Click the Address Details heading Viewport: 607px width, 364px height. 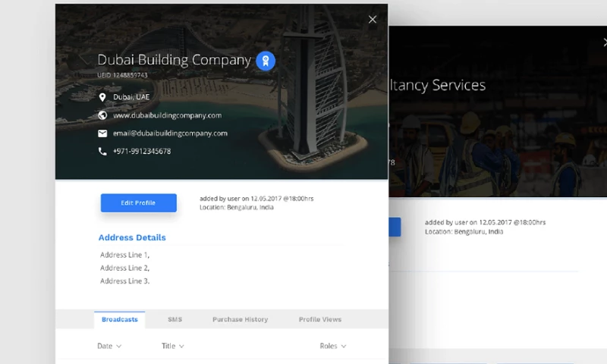coord(132,237)
